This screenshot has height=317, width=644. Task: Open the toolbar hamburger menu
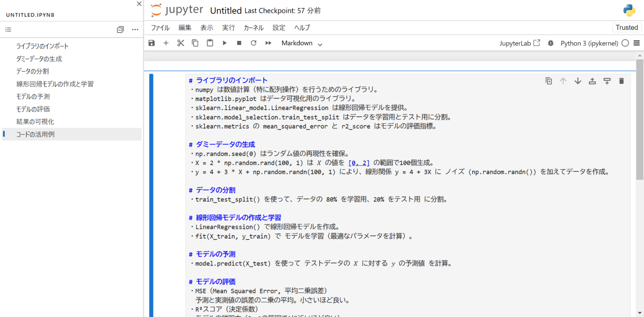click(637, 43)
